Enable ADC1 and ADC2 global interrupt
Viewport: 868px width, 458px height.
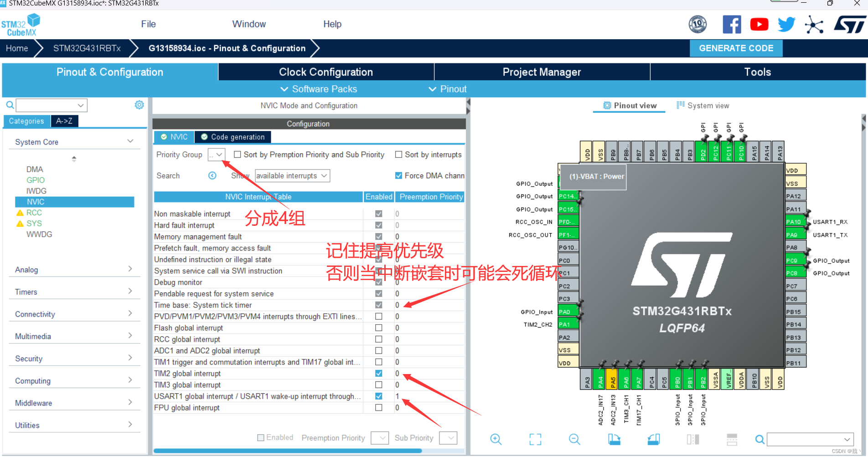pyautogui.click(x=378, y=350)
